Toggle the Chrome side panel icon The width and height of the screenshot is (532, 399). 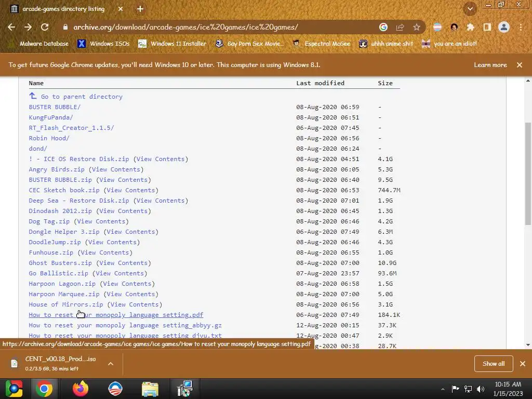click(x=487, y=27)
